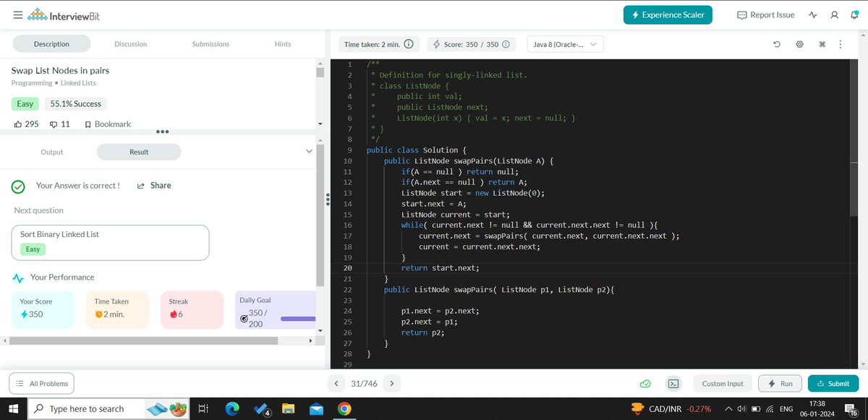Click the 'return start.next;' code line

click(441, 267)
